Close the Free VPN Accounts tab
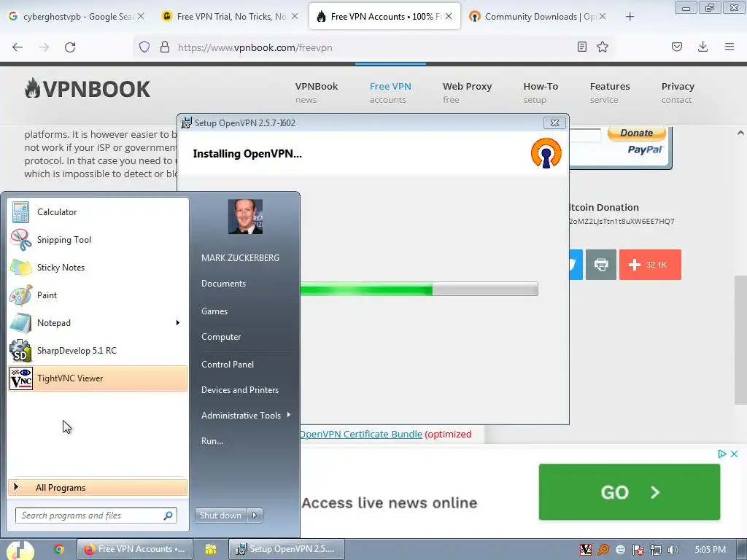Viewport: 747px width, 560px height. coord(449,16)
